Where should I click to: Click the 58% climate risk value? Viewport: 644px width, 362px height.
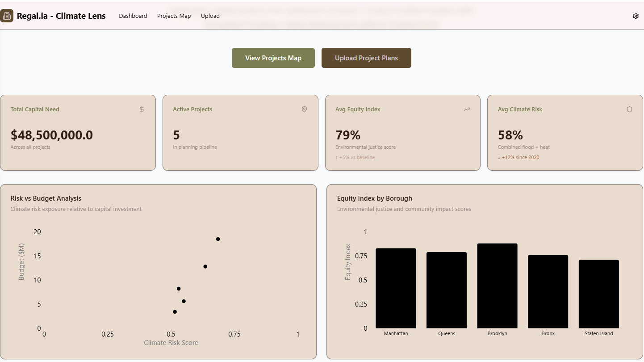point(510,135)
